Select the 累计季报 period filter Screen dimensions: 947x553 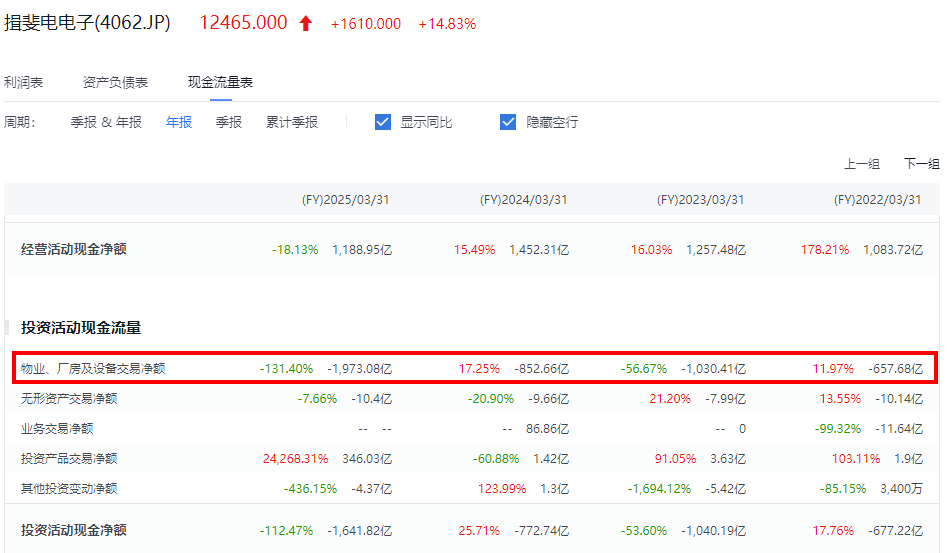pyautogui.click(x=292, y=122)
